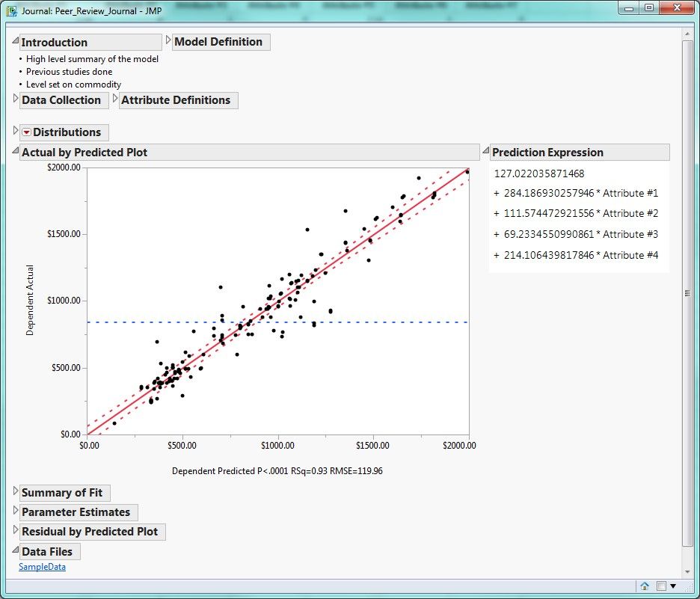The height and width of the screenshot is (599, 700).
Task: Click the Summary of Fit title
Action: click(62, 493)
